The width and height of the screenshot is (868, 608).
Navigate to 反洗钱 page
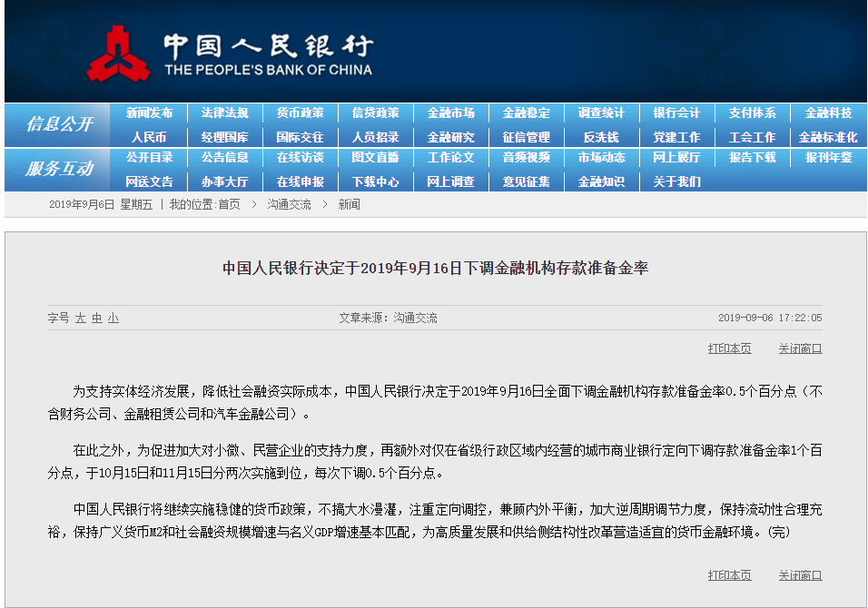[x=601, y=137]
